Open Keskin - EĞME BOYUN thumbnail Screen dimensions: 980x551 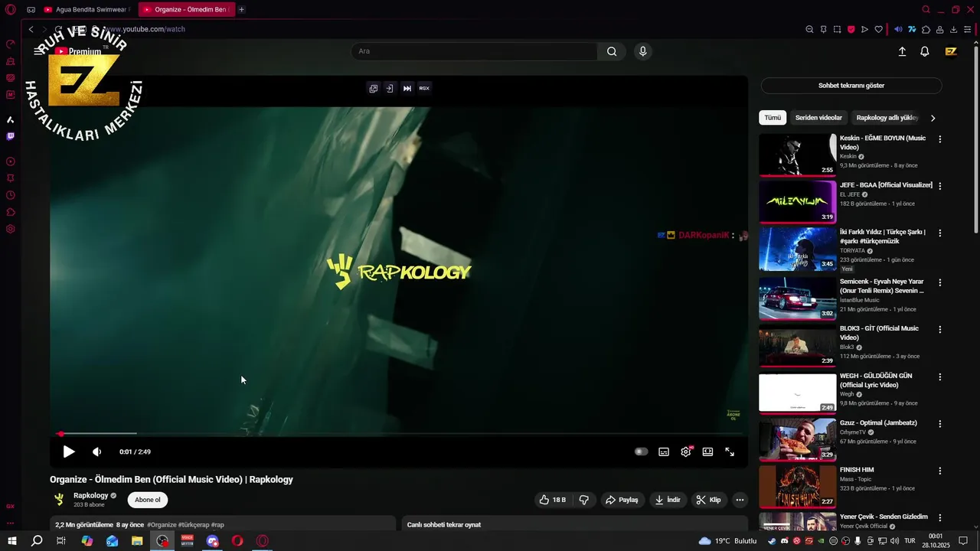798,155
